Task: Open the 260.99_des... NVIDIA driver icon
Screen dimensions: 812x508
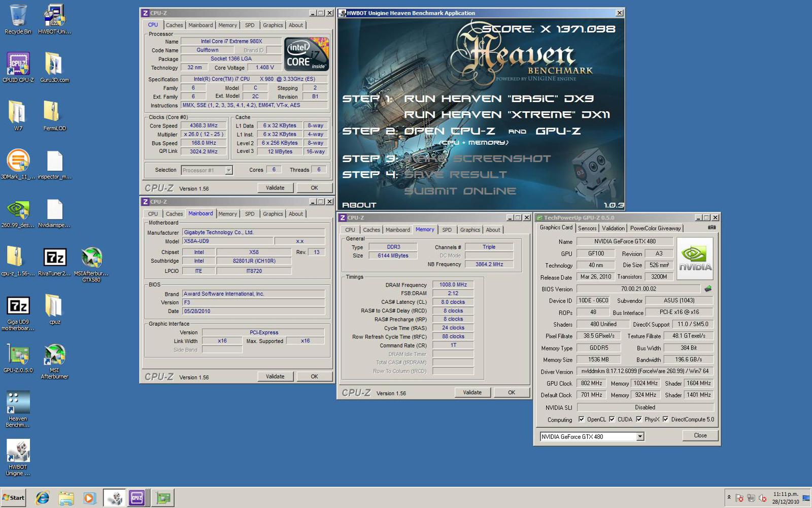Action: pos(18,212)
